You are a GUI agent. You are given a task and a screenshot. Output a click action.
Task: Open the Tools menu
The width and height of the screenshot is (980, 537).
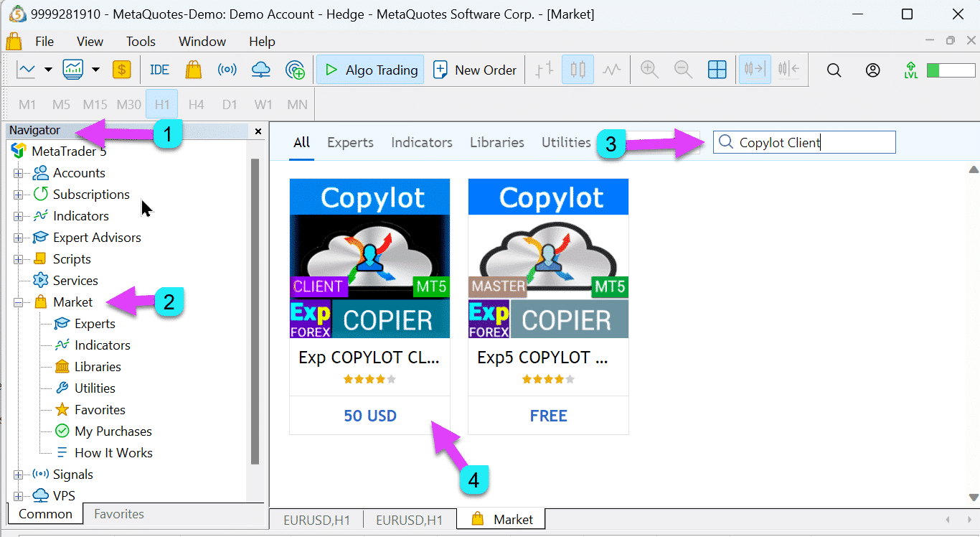(x=141, y=42)
